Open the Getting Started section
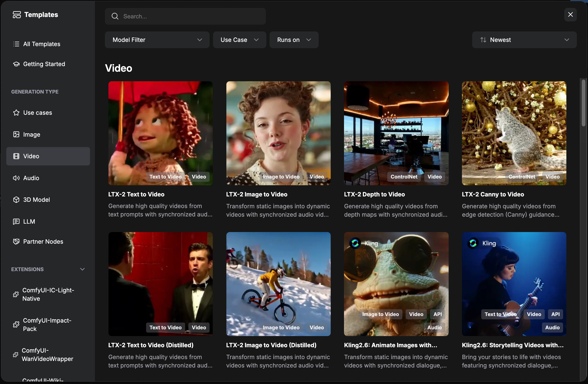588x384 pixels. pos(44,64)
